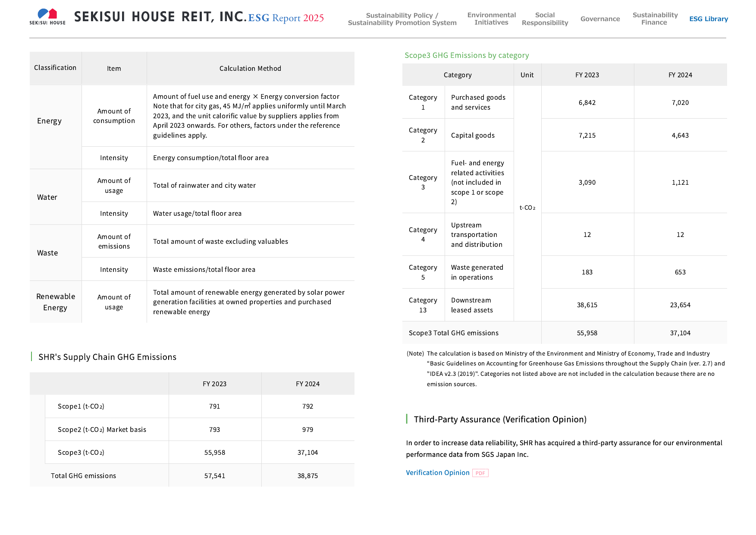Navigate to Governance section
756x535 pixels.
tap(600, 19)
